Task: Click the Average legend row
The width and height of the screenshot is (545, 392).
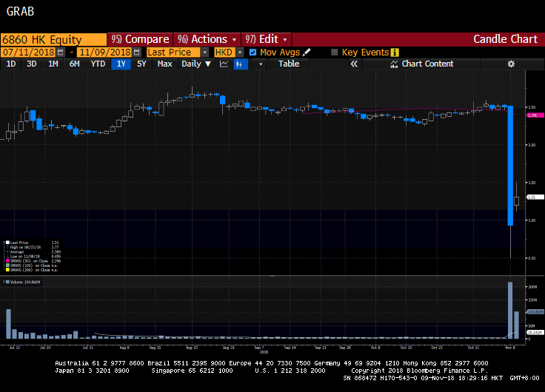Action: click(33, 251)
